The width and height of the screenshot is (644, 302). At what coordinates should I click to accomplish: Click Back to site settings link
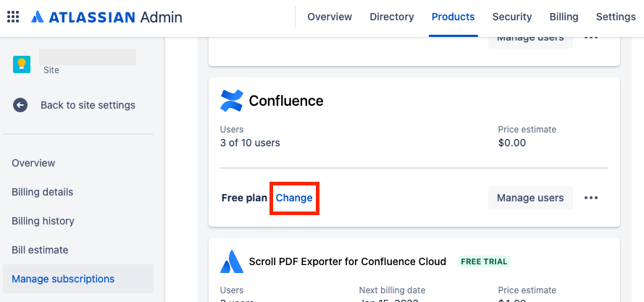88,105
